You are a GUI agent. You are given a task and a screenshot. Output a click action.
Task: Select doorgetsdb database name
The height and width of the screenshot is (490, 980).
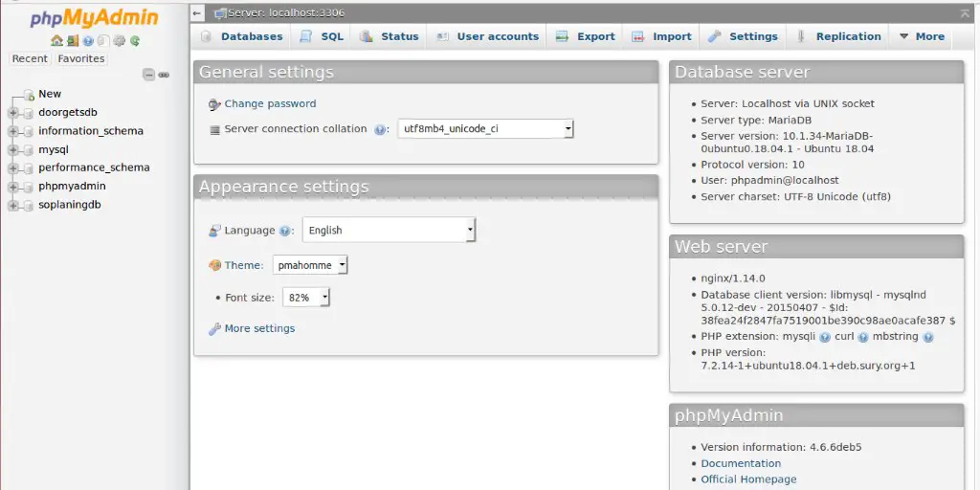click(68, 113)
